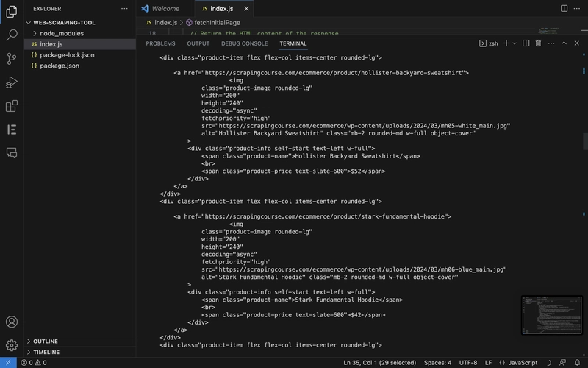
Task: Kill terminal with the trash icon
Action: [x=538, y=43]
